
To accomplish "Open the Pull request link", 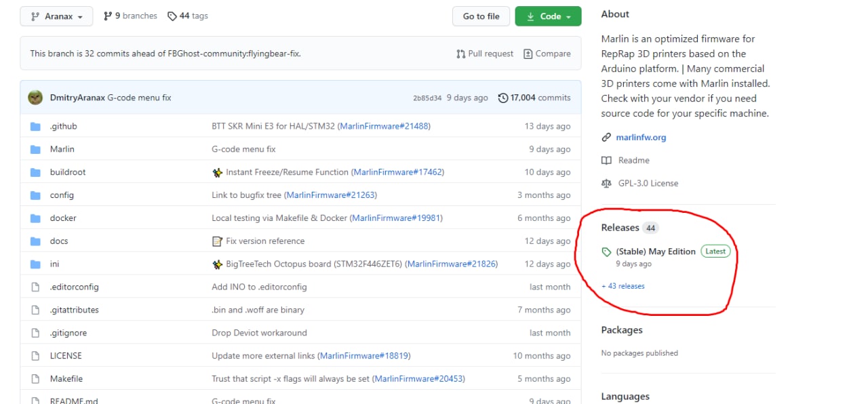I will click(485, 54).
